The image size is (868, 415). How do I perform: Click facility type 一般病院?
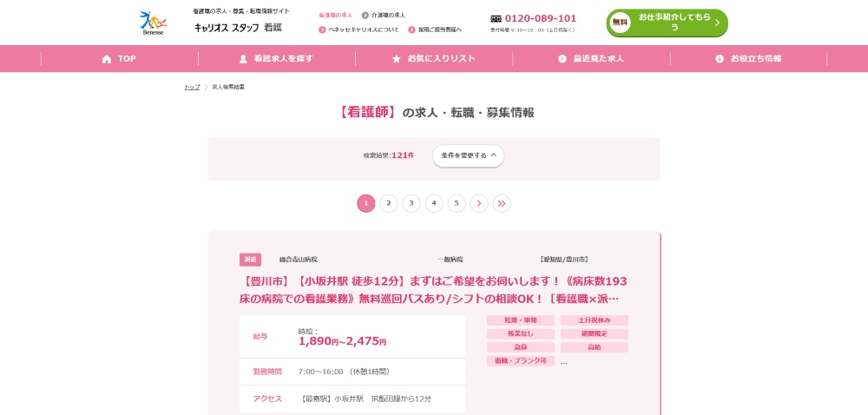click(x=450, y=260)
